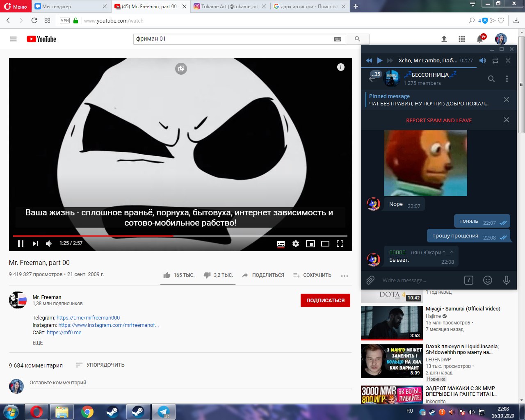Open downloads icon in Opera toolbar
The image size is (525, 420).
coord(516,21)
